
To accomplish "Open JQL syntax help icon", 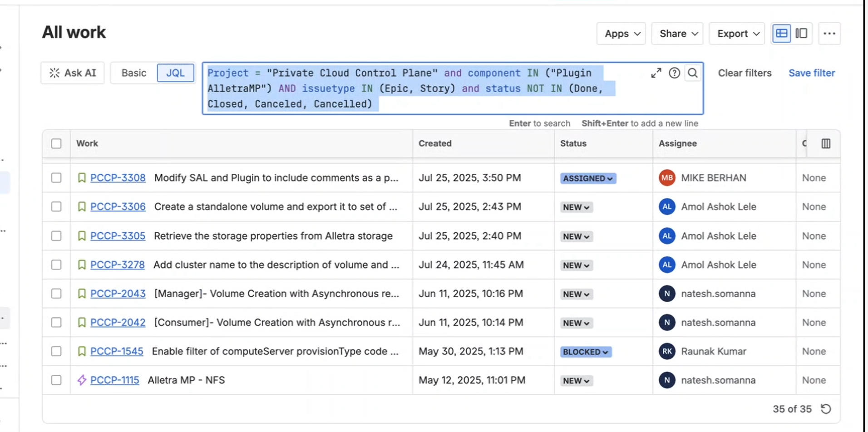I will [x=674, y=73].
